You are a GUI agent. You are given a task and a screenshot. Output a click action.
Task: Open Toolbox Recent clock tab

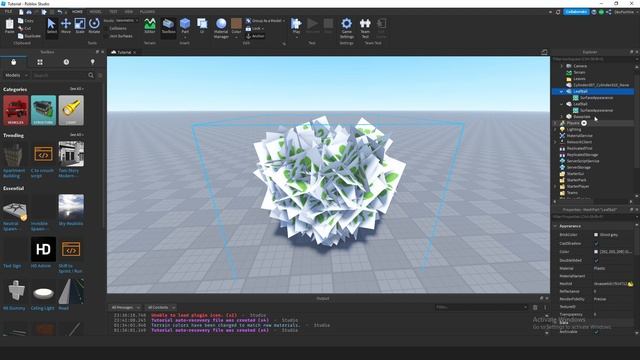click(66, 62)
